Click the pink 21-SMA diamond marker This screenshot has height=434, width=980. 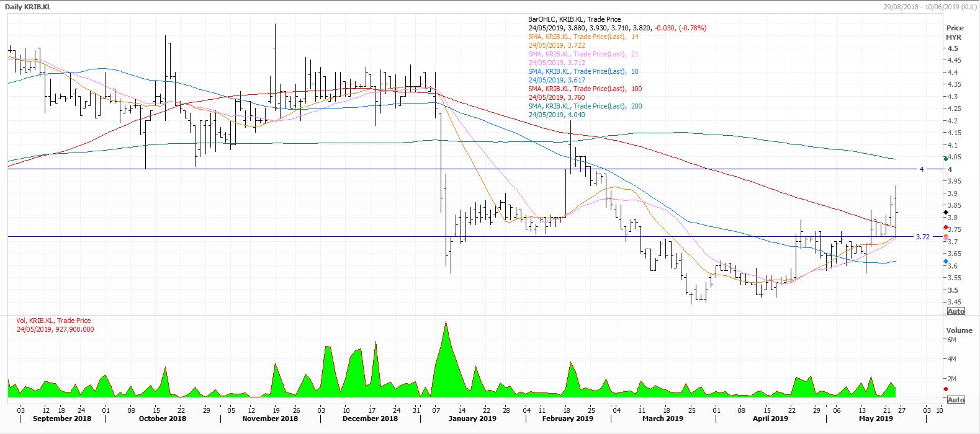945,237
